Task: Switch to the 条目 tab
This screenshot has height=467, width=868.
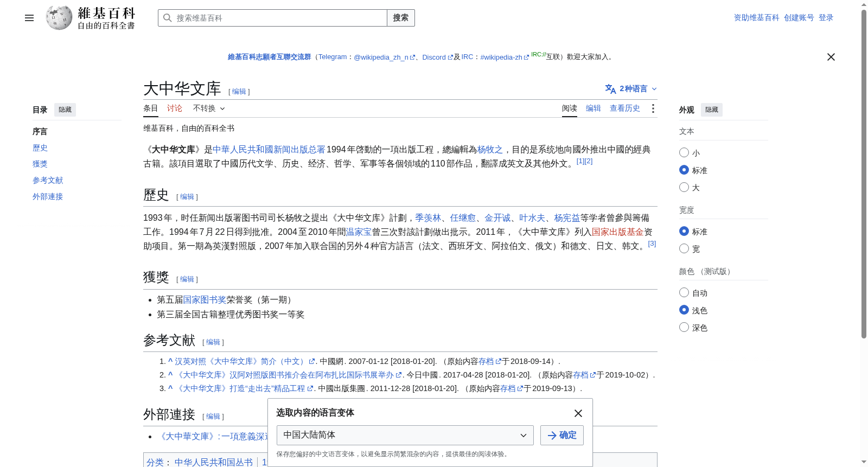Action: click(151, 108)
